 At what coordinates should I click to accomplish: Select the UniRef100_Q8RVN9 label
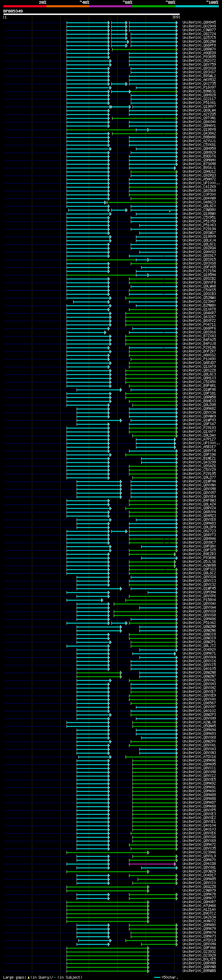199,963
